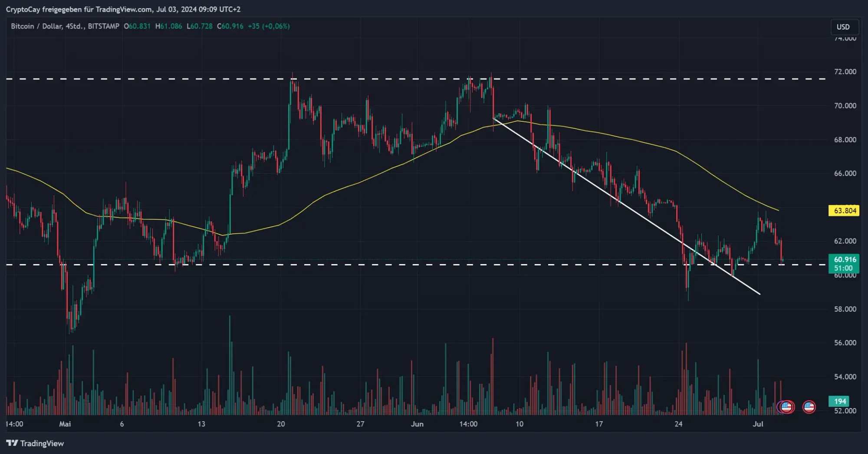Open the standalone US economic event flag icon
The width and height of the screenshot is (868, 454).
point(809,407)
